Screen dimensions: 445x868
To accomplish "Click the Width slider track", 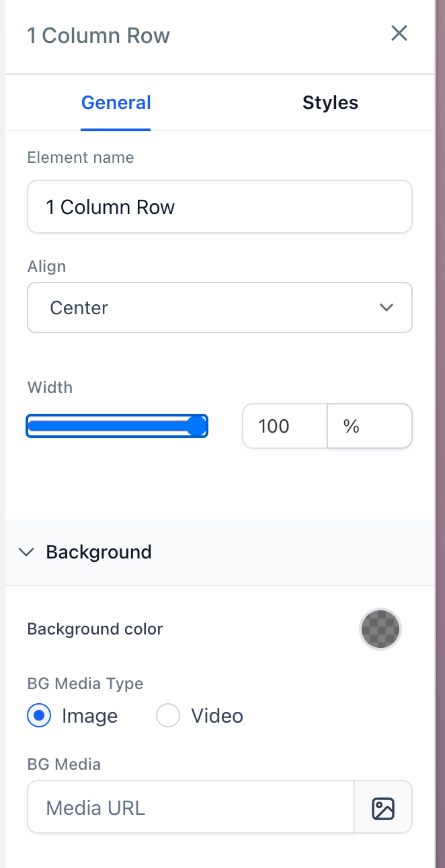I will pos(108,426).
